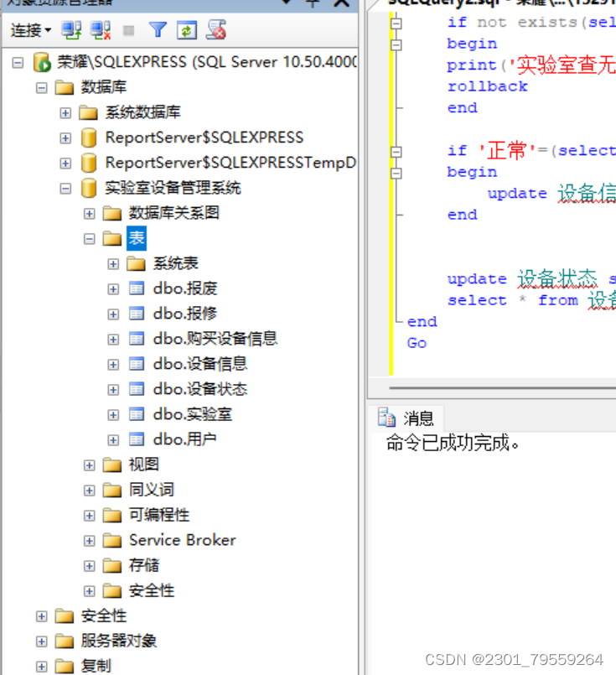Expand the ReportServer$SQLEXPRESS database
The image size is (616, 675).
[x=65, y=138]
